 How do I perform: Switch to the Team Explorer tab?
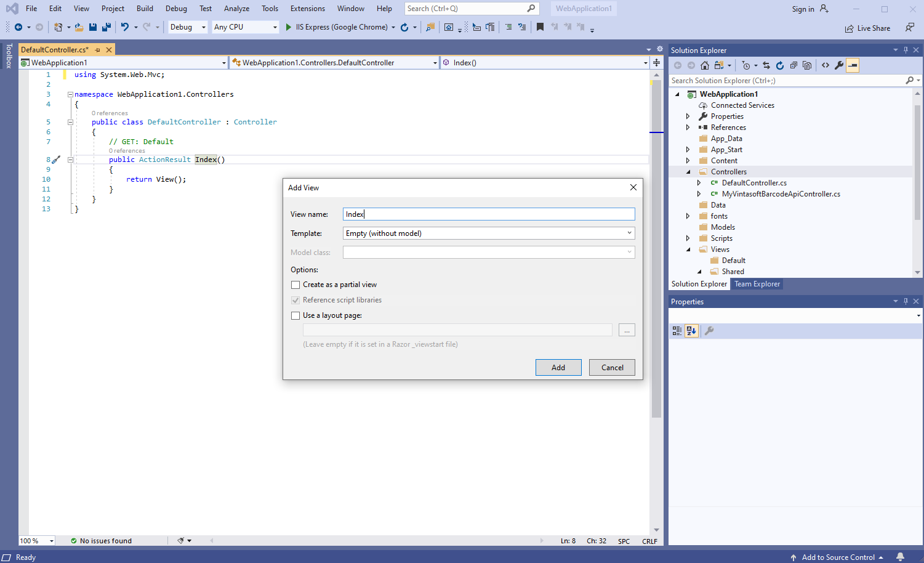tap(757, 284)
